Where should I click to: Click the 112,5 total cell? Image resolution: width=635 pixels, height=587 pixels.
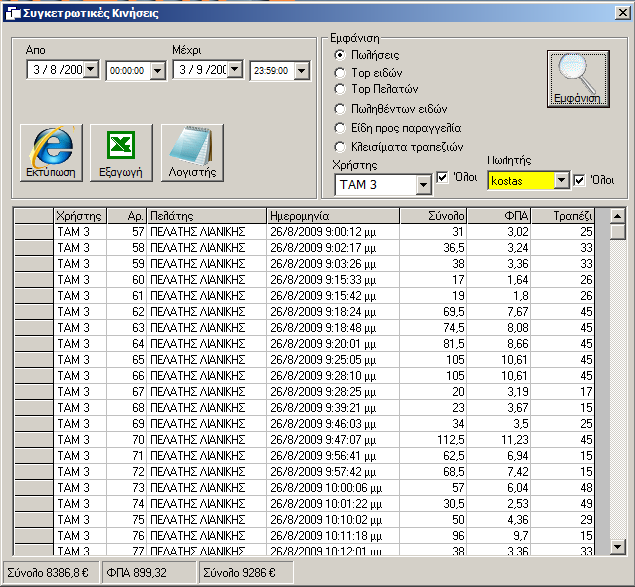pos(433,440)
